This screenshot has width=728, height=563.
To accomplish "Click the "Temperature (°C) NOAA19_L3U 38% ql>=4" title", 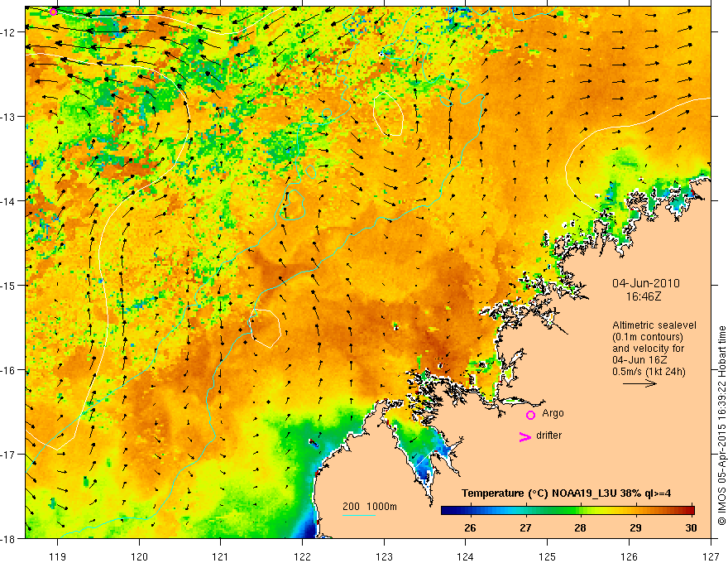I will (566, 493).
